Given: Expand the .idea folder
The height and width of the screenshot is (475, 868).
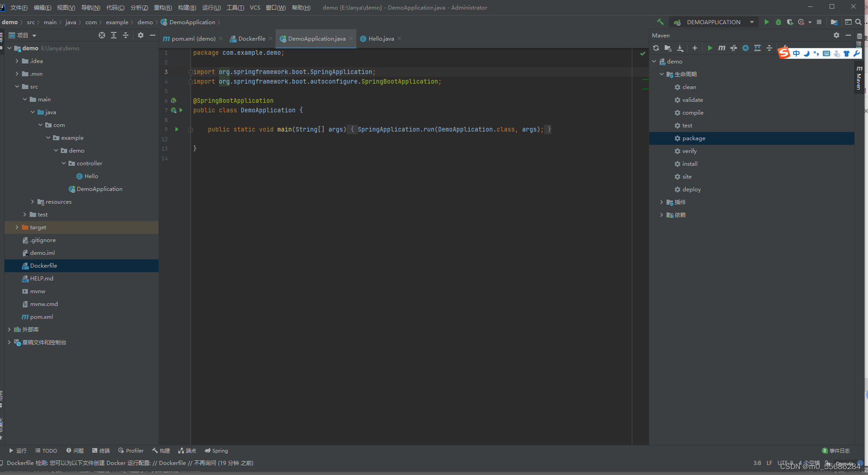Looking at the screenshot, I should tap(17, 61).
